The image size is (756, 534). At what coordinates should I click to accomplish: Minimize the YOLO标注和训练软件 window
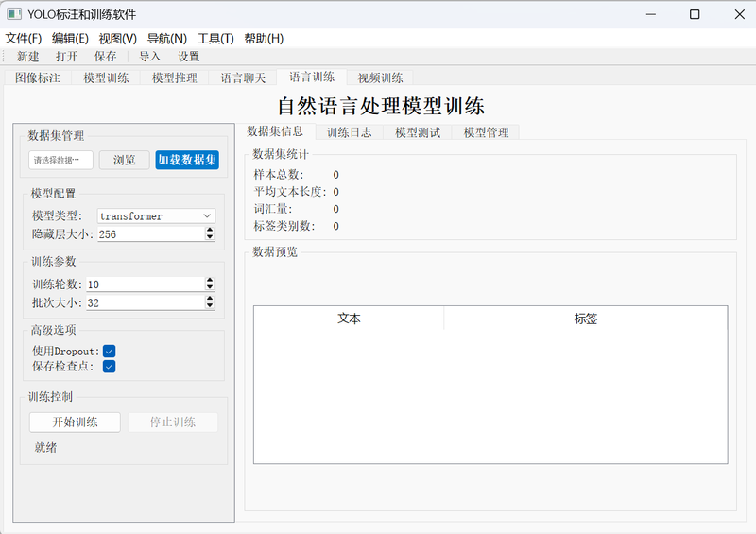point(651,14)
